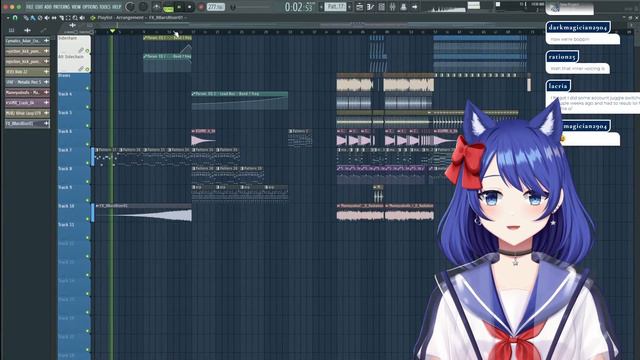This screenshot has width=640, height=360.
Task: Select the Paint brush tool
Action: (x=33, y=18)
